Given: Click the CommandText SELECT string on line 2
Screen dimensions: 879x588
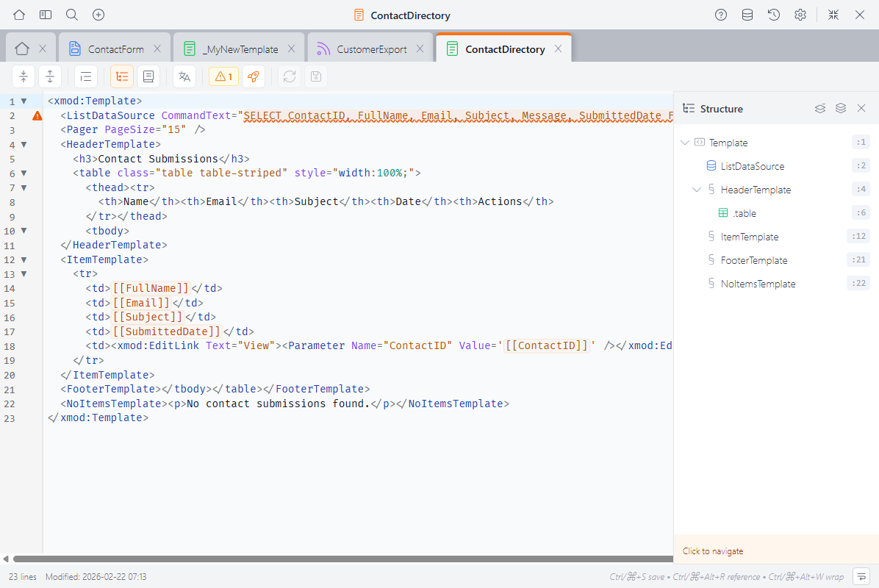Looking at the screenshot, I should [459, 116].
